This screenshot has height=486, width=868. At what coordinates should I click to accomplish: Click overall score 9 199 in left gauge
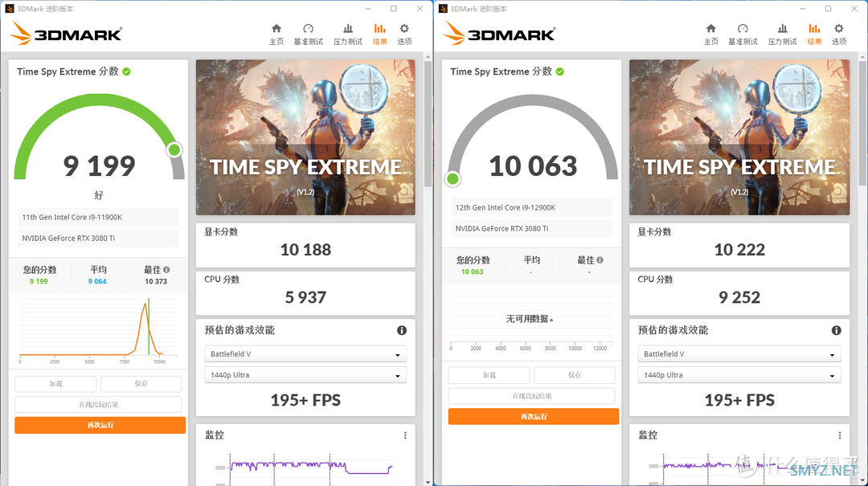pos(99,166)
